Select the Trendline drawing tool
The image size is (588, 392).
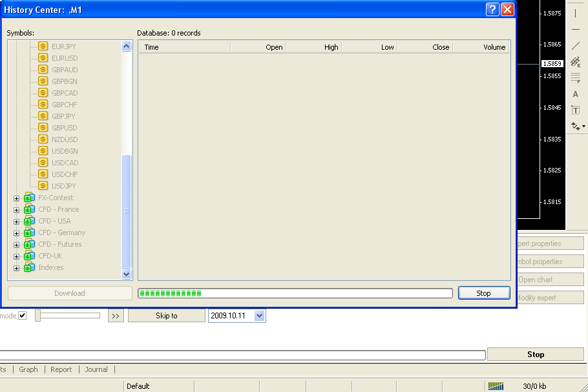[576, 46]
